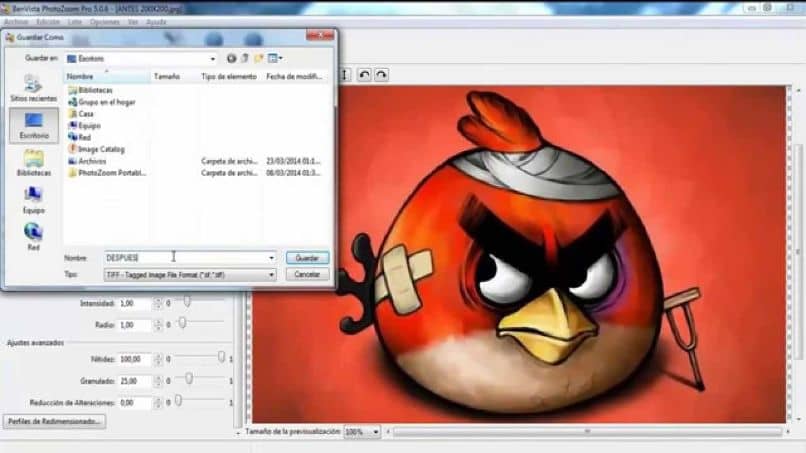
Task: Create a new folder with toolbar icon
Action: (x=259, y=59)
